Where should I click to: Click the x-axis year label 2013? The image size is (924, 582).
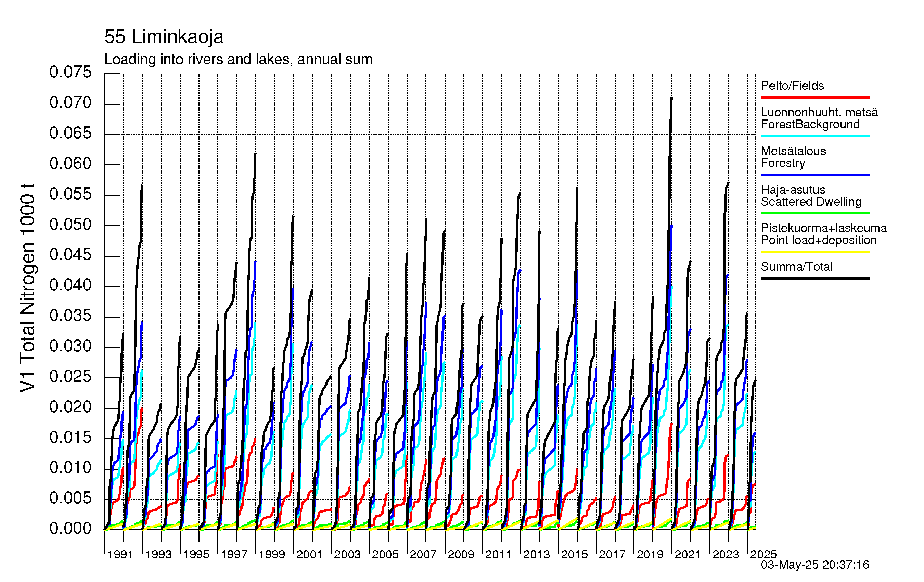pos(537,555)
